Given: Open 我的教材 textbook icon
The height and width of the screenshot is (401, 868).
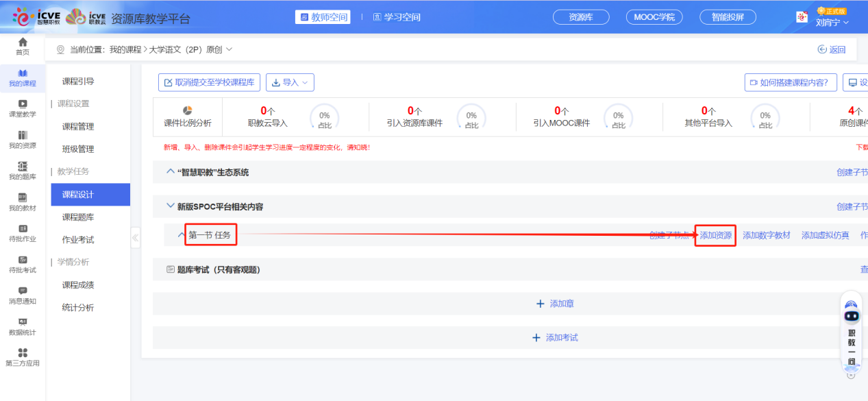Looking at the screenshot, I should coord(23,197).
